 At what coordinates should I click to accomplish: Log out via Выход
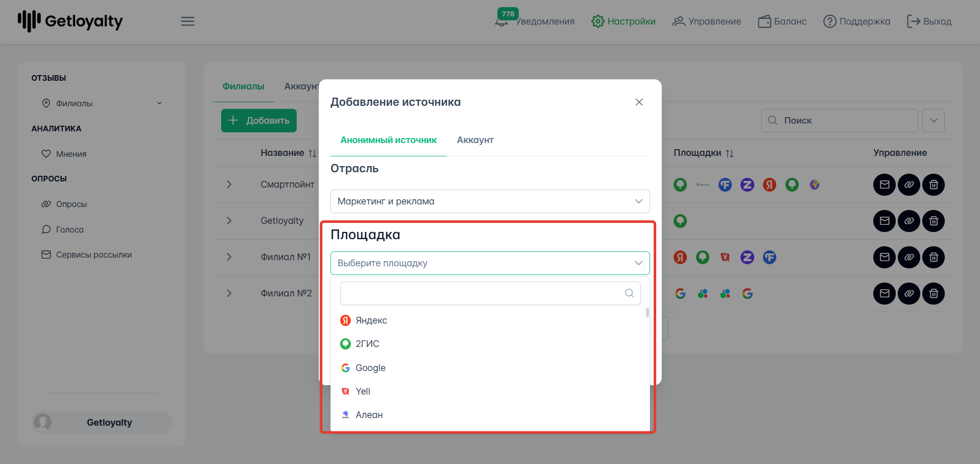point(929,21)
